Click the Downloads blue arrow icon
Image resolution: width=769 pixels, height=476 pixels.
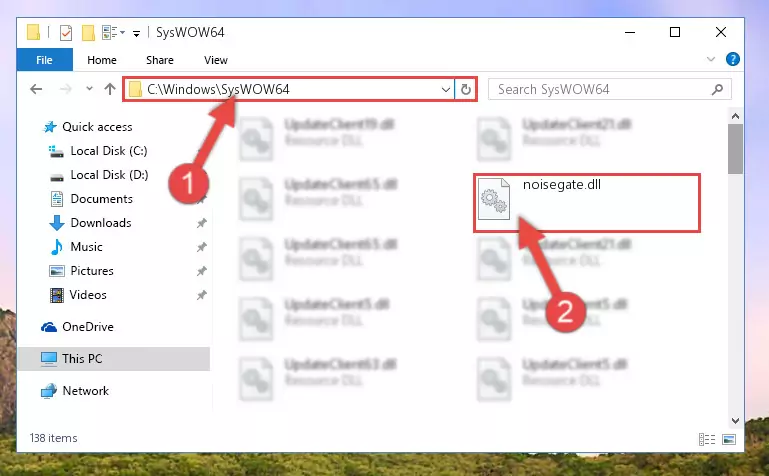57,223
